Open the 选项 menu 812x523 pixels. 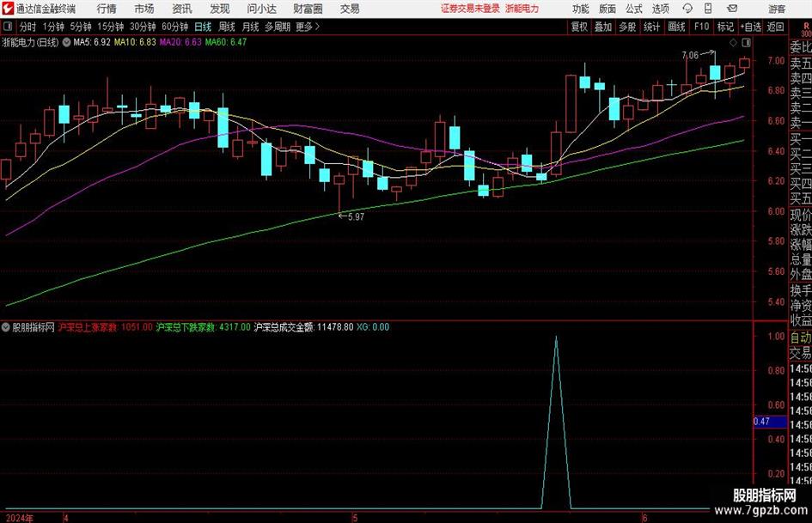(660, 9)
